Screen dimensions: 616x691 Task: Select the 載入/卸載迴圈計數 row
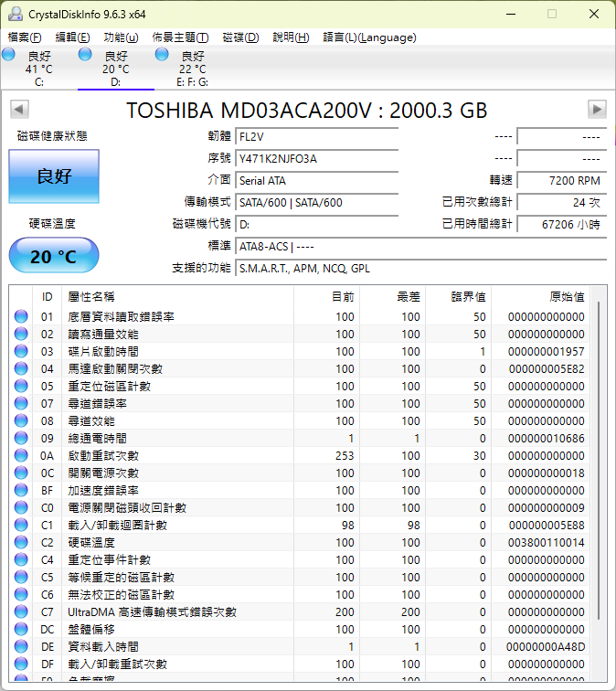pyautogui.click(x=300, y=525)
